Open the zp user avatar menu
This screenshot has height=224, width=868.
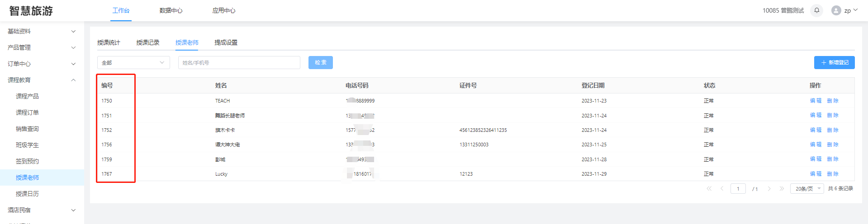click(844, 10)
